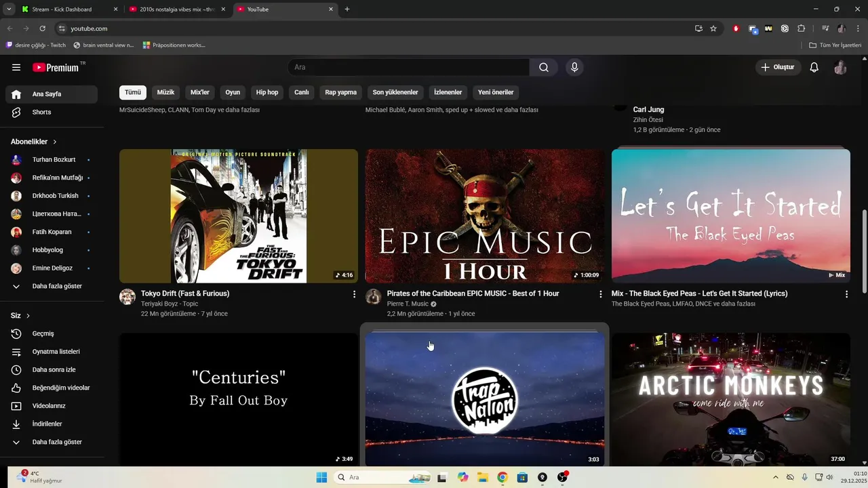This screenshot has width=868, height=488.
Task: Expand Daha fazla göster under Siz
Action: point(52,442)
